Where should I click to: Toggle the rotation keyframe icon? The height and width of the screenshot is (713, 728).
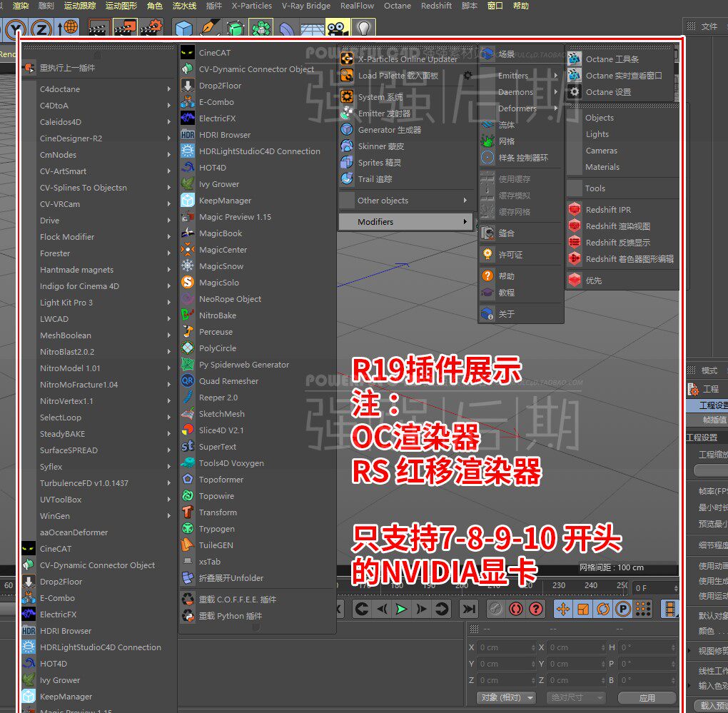(x=603, y=609)
